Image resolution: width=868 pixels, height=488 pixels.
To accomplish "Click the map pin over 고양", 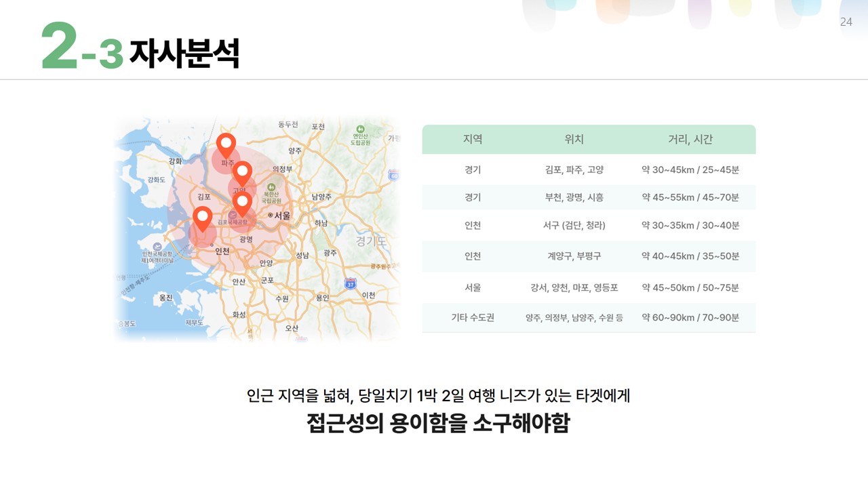I will tap(242, 172).
